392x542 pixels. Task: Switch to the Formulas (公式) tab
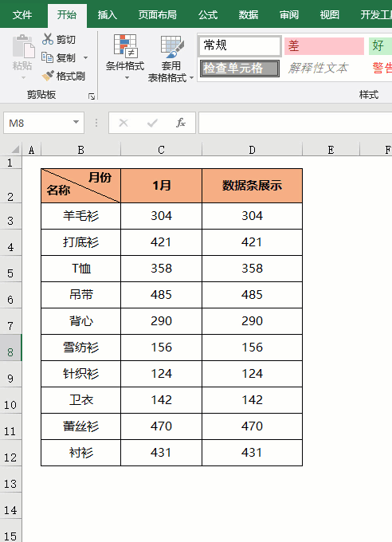tap(208, 14)
